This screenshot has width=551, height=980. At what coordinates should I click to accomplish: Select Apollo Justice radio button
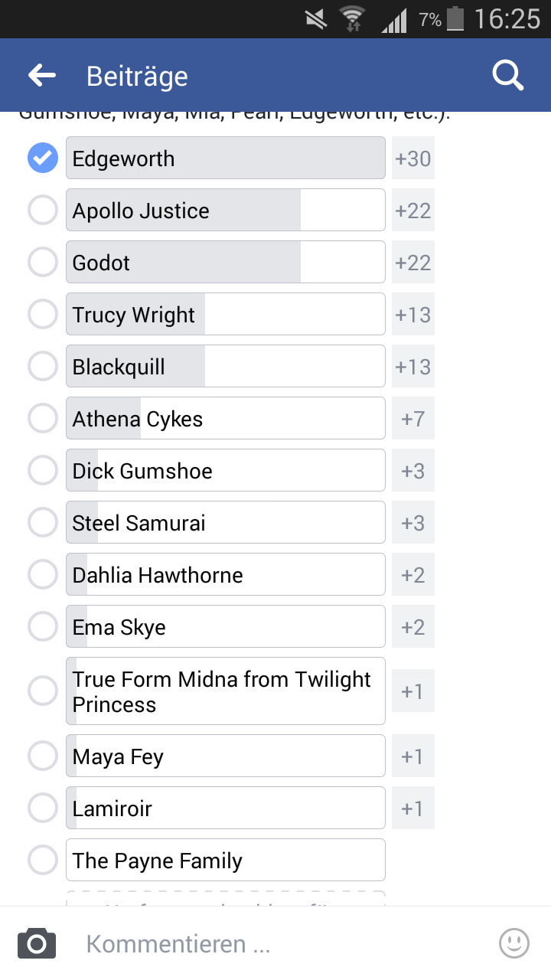(x=43, y=211)
